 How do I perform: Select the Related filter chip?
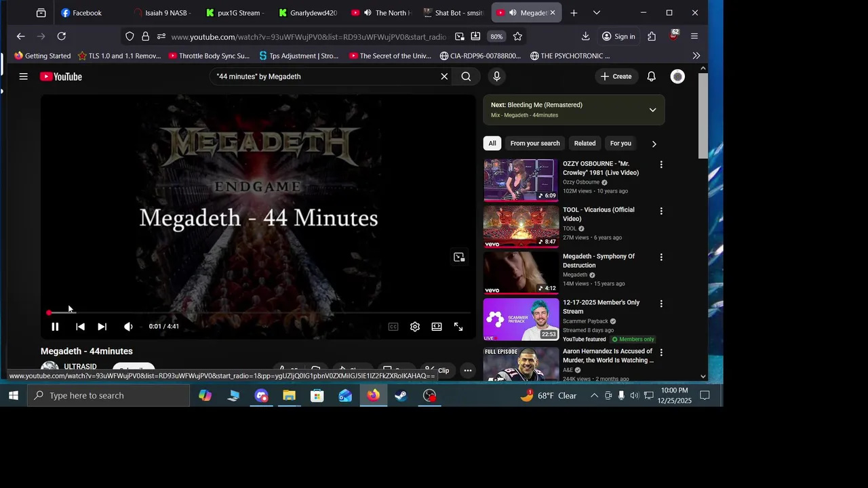585,144
